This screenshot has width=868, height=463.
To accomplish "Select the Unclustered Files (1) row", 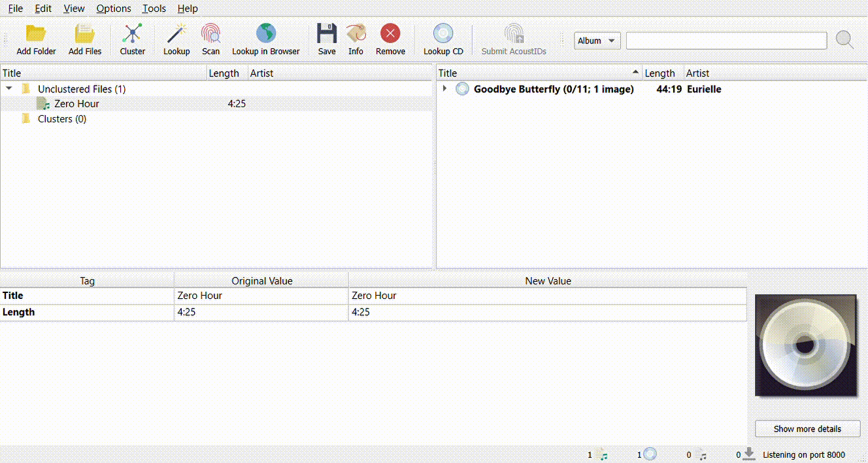I will 216,89.
